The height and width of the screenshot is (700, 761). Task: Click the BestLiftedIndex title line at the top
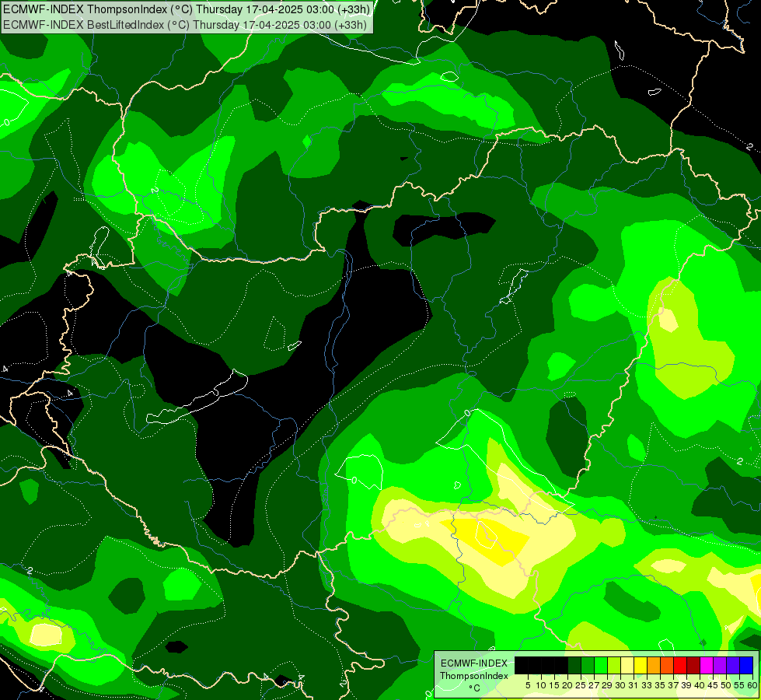pyautogui.click(x=185, y=25)
